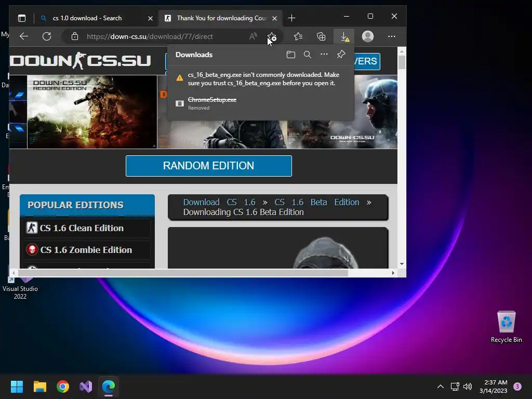
Task: Open Visual Studio from taskbar
Action: click(x=86, y=387)
